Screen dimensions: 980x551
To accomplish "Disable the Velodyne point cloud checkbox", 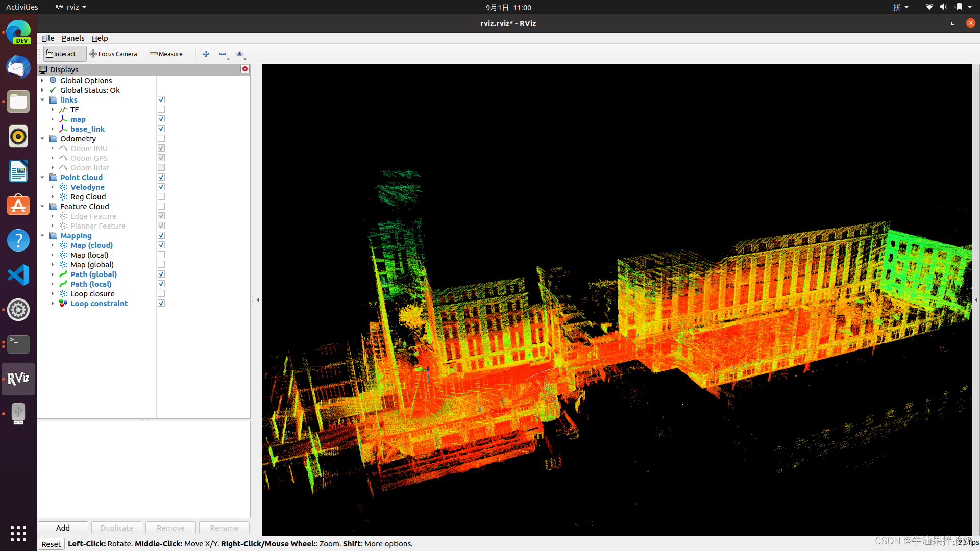I will pyautogui.click(x=161, y=187).
